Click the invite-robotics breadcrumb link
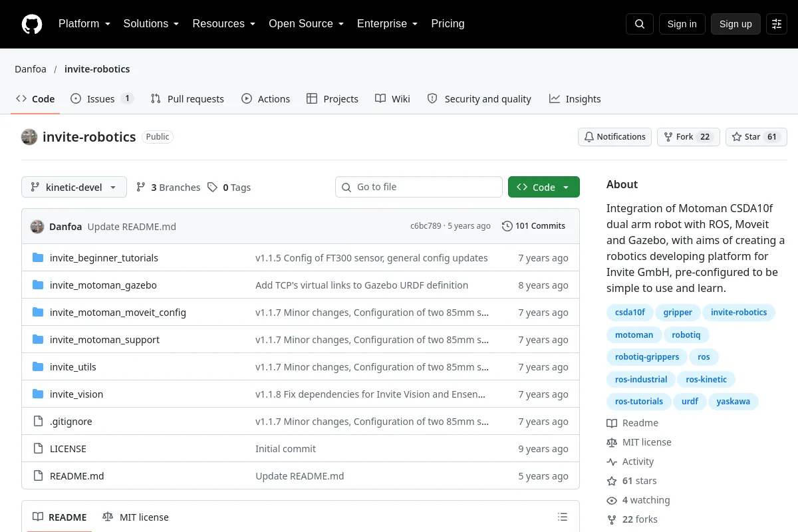Image resolution: width=798 pixels, height=532 pixels. coord(97,69)
